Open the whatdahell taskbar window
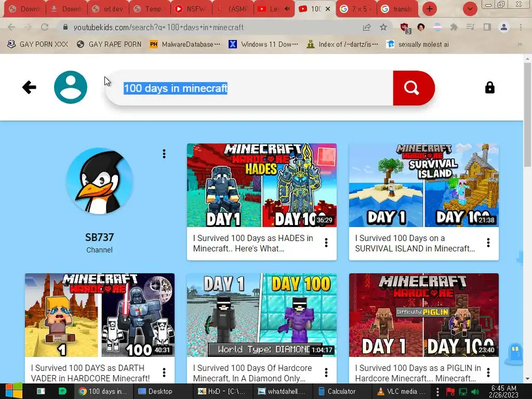The image size is (532, 399). [282, 392]
